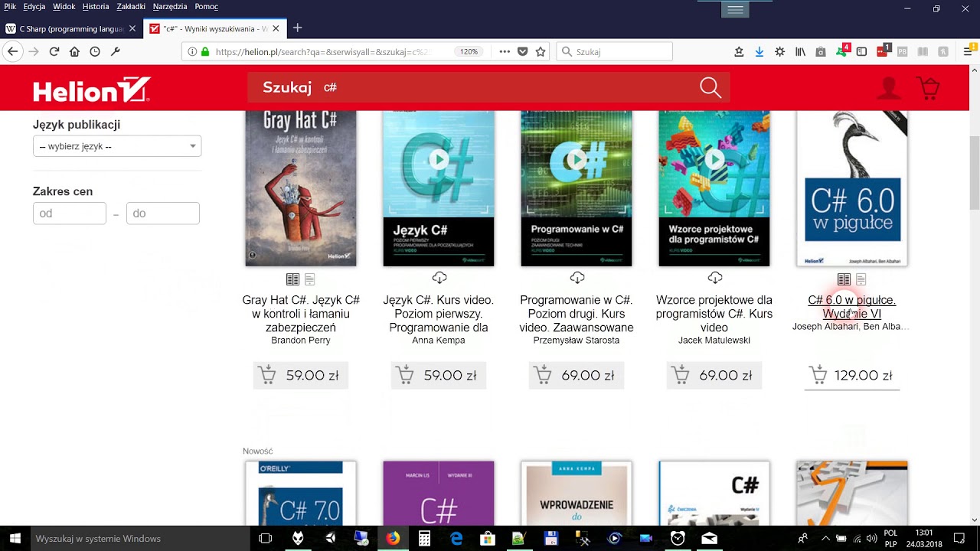Click ebook format icon under C# 6.0 w pigułce
This screenshot has height=551, width=980.
click(861, 279)
